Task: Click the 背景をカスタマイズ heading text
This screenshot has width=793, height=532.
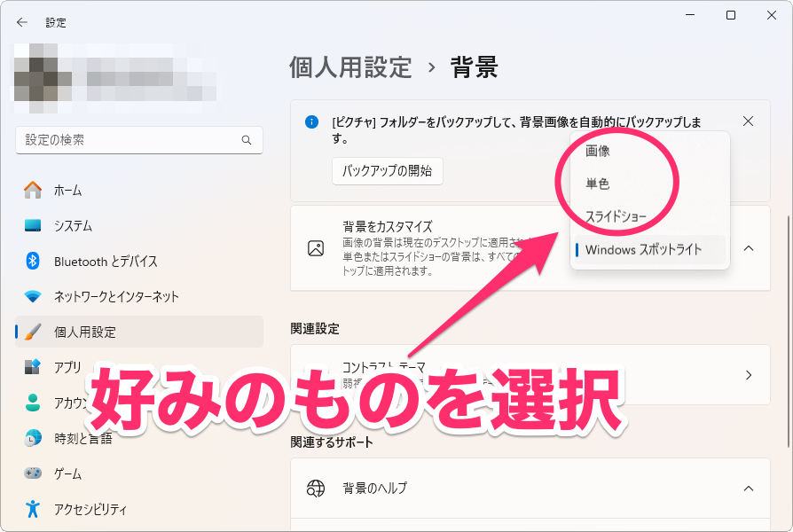Action: pos(388,226)
